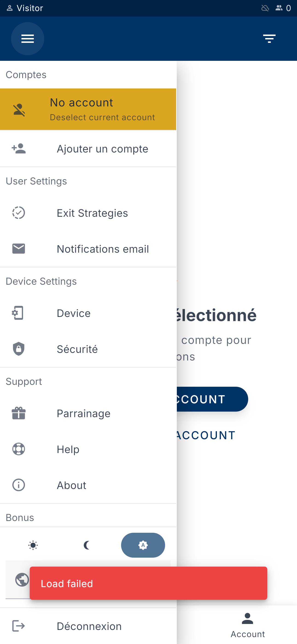The image size is (297, 644).
Task: Click Déconnexion to log out
Action: point(88,626)
